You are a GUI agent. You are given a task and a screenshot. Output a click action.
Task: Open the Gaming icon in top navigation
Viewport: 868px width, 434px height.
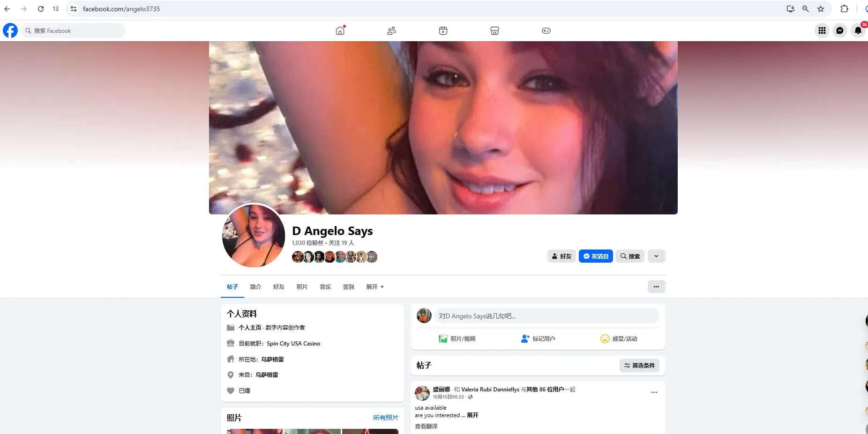546,30
